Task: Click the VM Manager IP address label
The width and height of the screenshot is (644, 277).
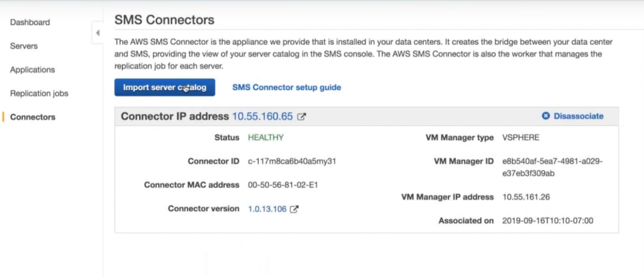Action: coord(447,197)
